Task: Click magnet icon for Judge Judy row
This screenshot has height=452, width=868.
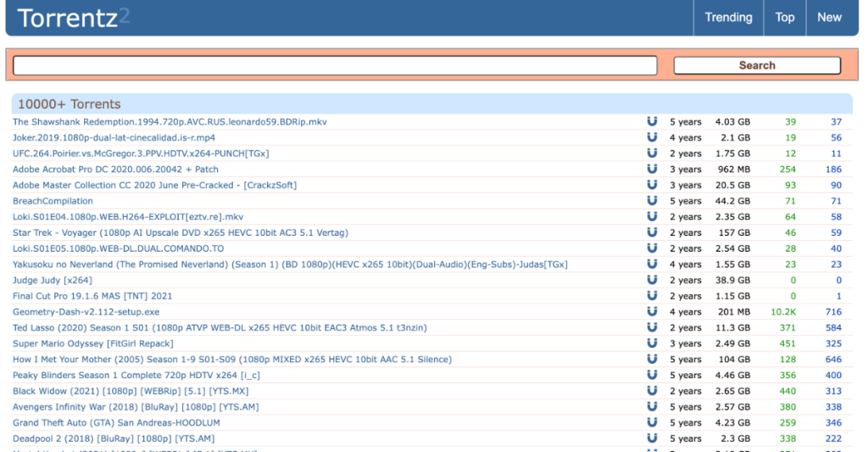Action: (x=652, y=280)
